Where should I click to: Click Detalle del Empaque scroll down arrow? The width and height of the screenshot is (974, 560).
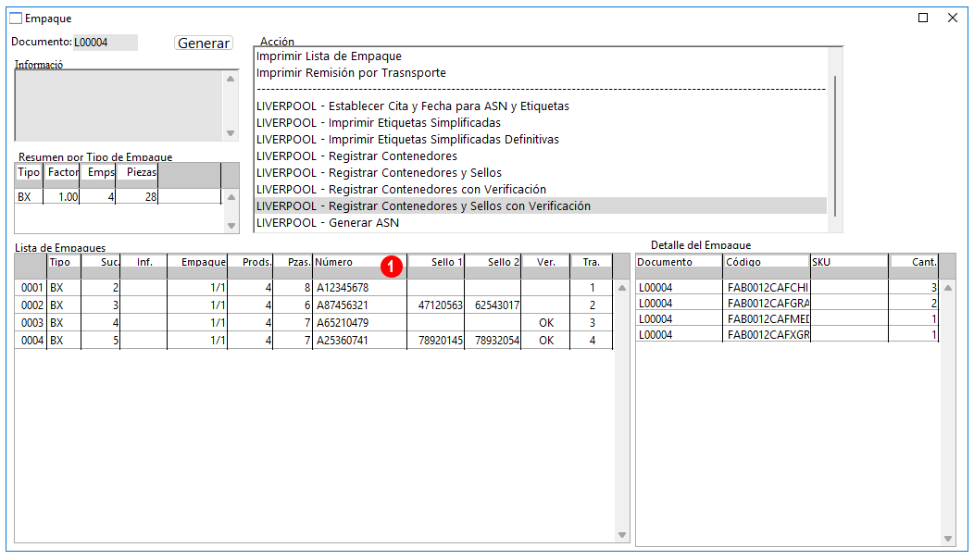pyautogui.click(x=948, y=539)
